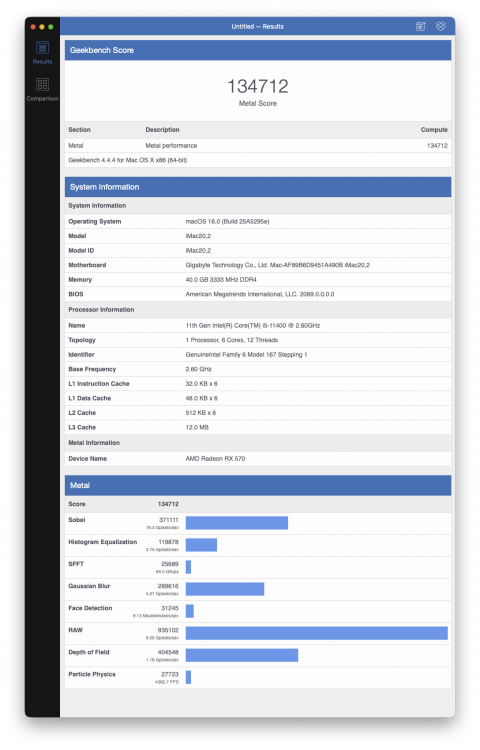Select Face Detection score 31245

click(170, 608)
